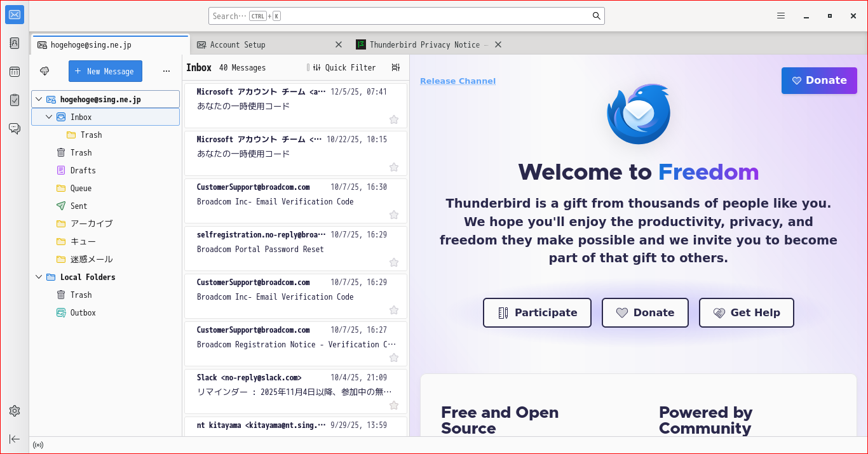Collapse the Inbox folder chevron
Screen dimensions: 868x454
[x=49, y=117]
